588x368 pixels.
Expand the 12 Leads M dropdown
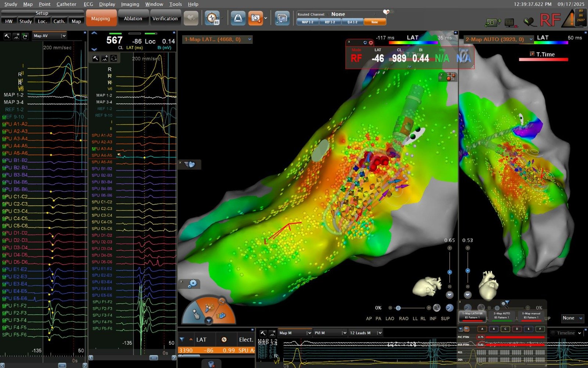(380, 333)
